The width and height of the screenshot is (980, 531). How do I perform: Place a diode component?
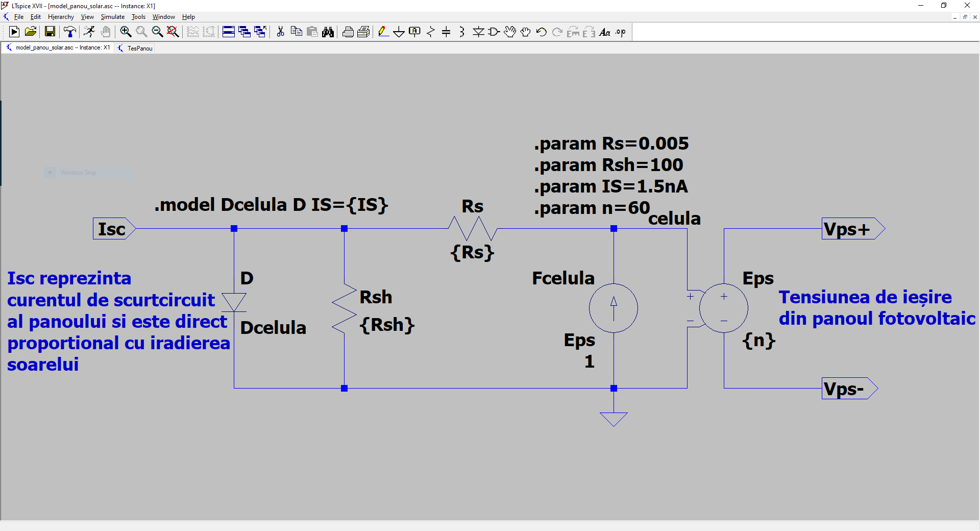(x=478, y=32)
